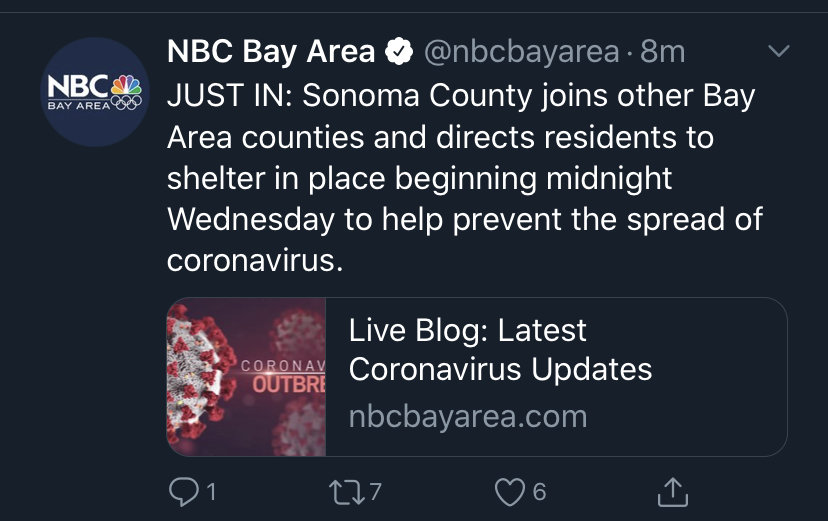The image size is (828, 521).
Task: Open the tweet text about Sonoma County
Action: (x=465, y=178)
